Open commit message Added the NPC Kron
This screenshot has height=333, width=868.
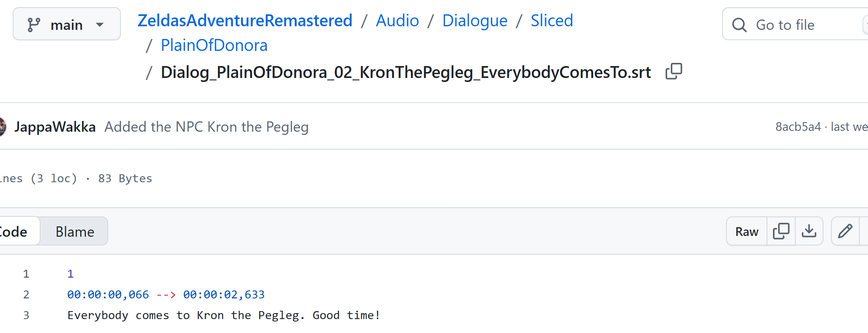[206, 127]
